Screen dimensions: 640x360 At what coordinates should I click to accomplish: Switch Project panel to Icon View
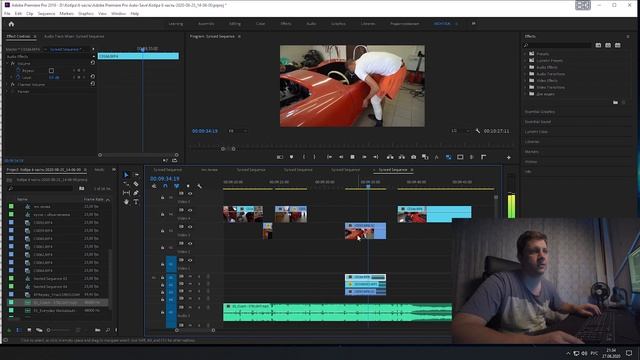29,330
